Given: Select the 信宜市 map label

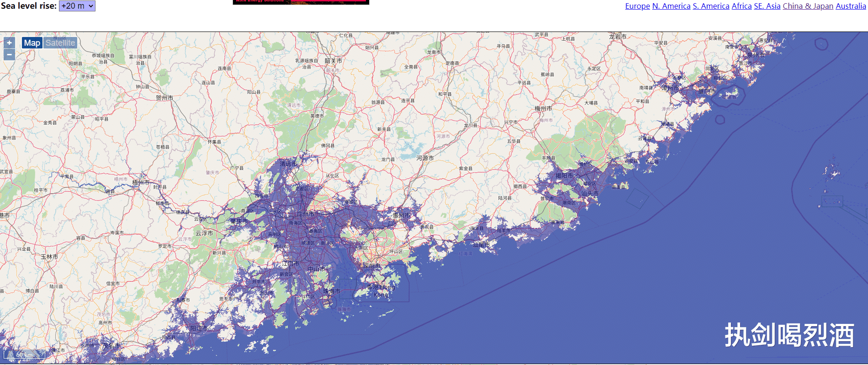Looking at the screenshot, I should 113,284.
